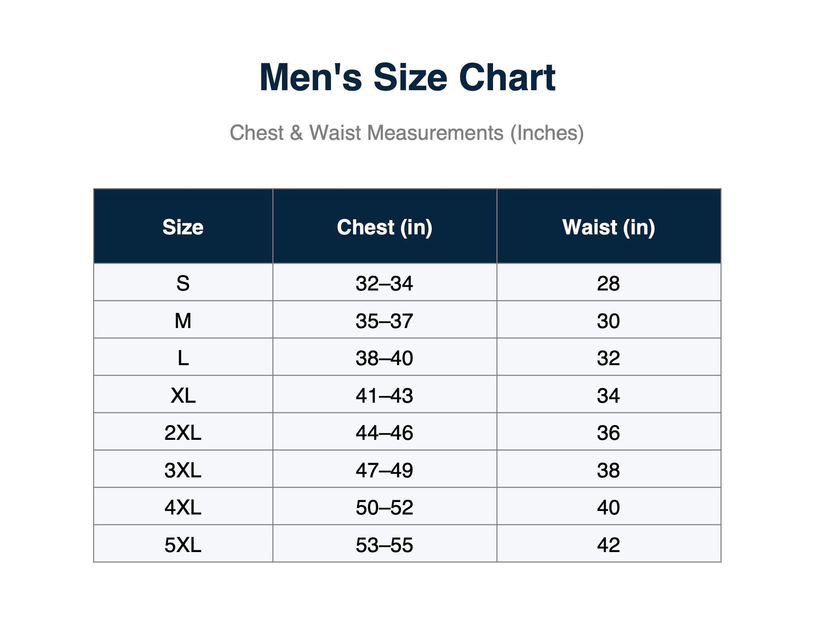Select chest value 38–40
The height and width of the screenshot is (644, 822).
(x=385, y=357)
